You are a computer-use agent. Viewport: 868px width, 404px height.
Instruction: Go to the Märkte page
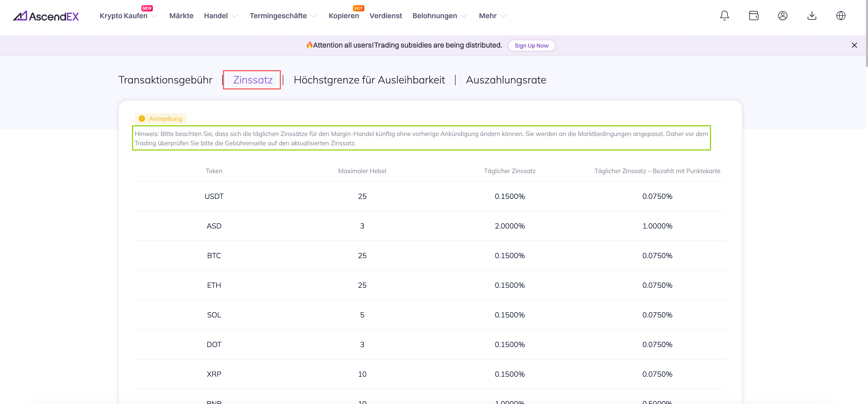click(181, 16)
